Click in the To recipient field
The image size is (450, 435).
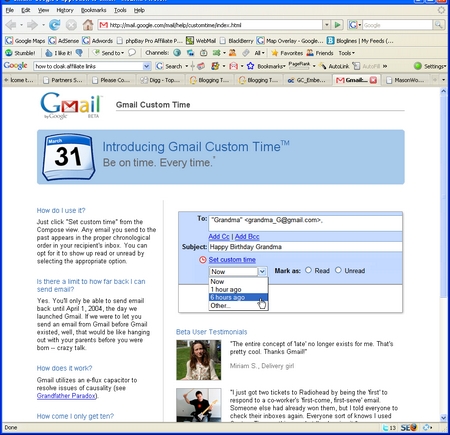305,223
